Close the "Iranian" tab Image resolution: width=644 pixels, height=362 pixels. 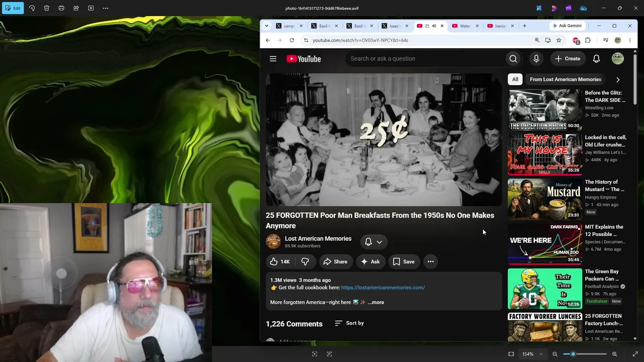pyautogui.click(x=513, y=26)
